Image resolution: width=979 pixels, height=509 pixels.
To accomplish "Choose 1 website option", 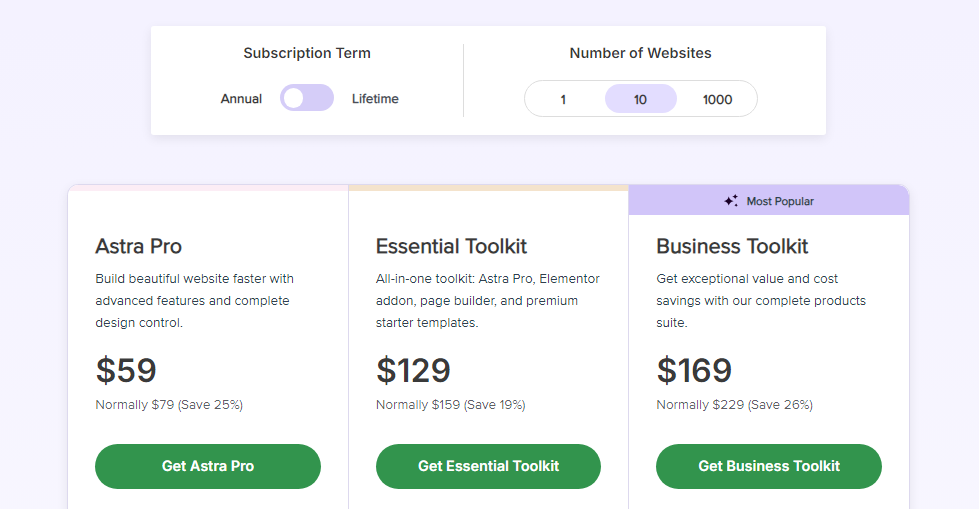I will click(563, 99).
